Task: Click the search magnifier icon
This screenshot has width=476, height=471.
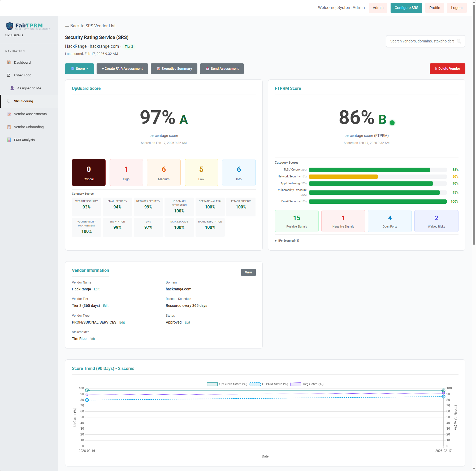Action: [459, 41]
